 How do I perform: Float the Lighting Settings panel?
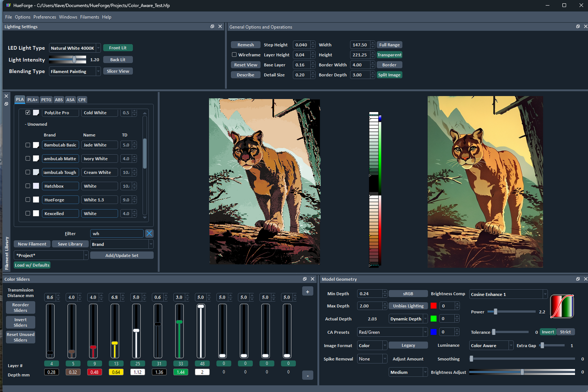[212, 27]
